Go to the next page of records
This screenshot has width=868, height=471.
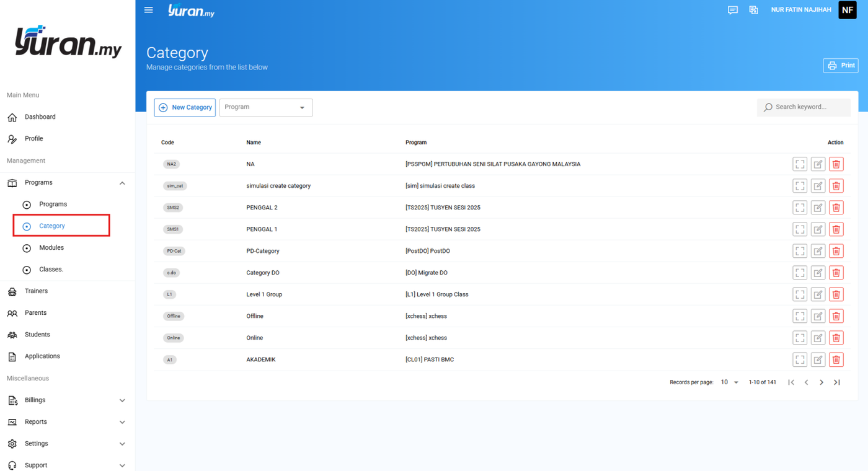(x=821, y=382)
